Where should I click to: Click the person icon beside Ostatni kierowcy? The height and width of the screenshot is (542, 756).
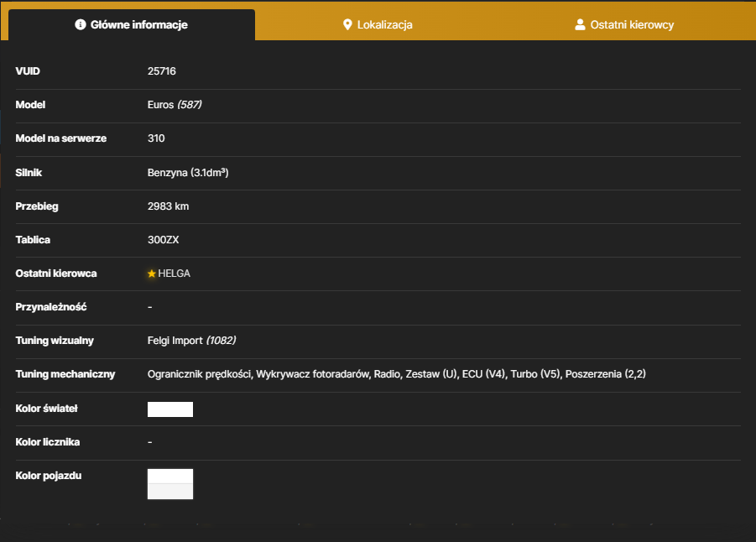[580, 24]
